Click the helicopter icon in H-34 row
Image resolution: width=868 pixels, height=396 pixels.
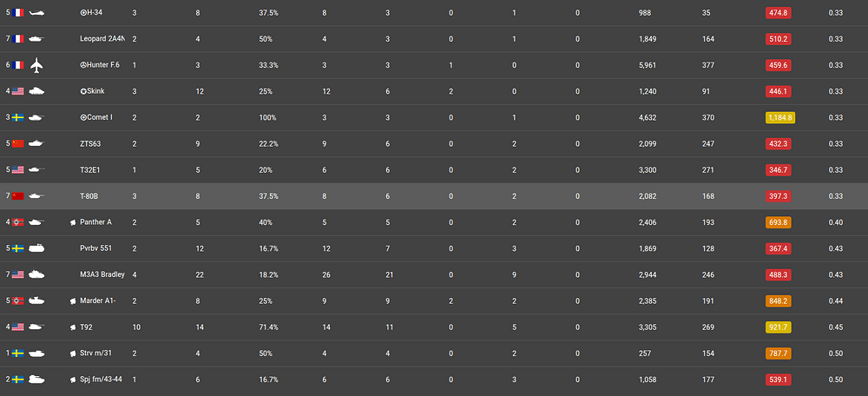pos(36,12)
